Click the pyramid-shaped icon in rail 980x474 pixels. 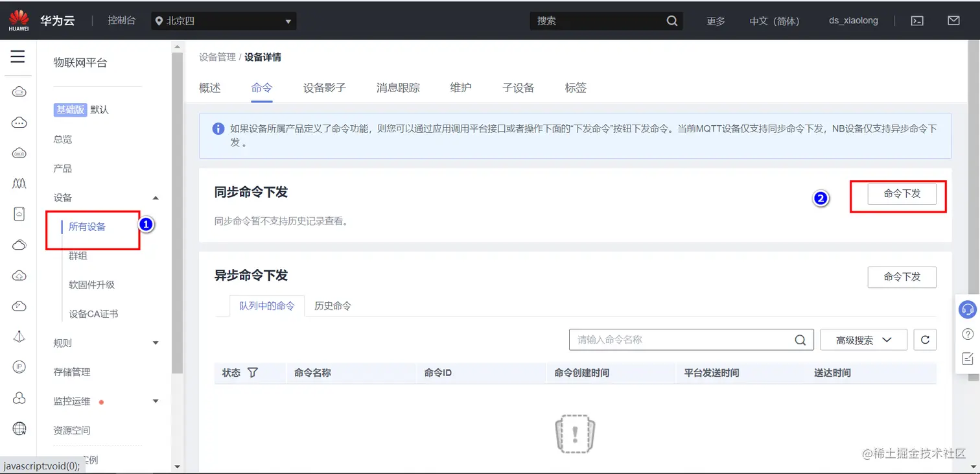(19, 336)
